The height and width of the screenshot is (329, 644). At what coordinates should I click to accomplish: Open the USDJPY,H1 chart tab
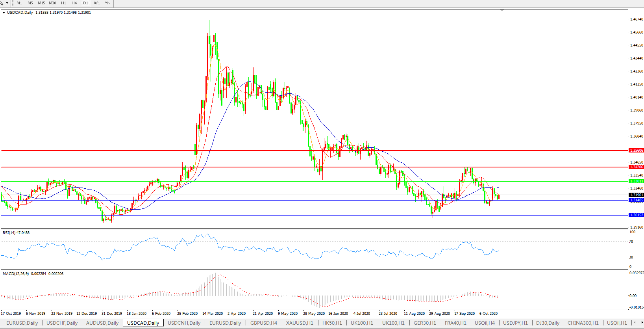(x=515, y=323)
